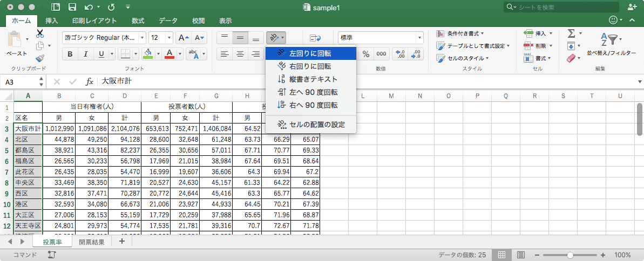Screen dimensions: 644x261
Task: Choose 右へ 90 度回転 menu item
Action: 311,106
